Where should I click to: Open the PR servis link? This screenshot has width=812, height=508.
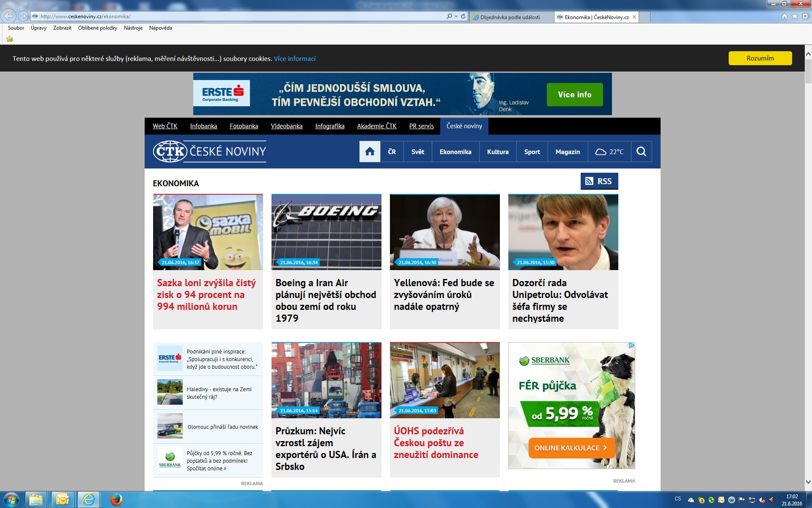coord(421,126)
